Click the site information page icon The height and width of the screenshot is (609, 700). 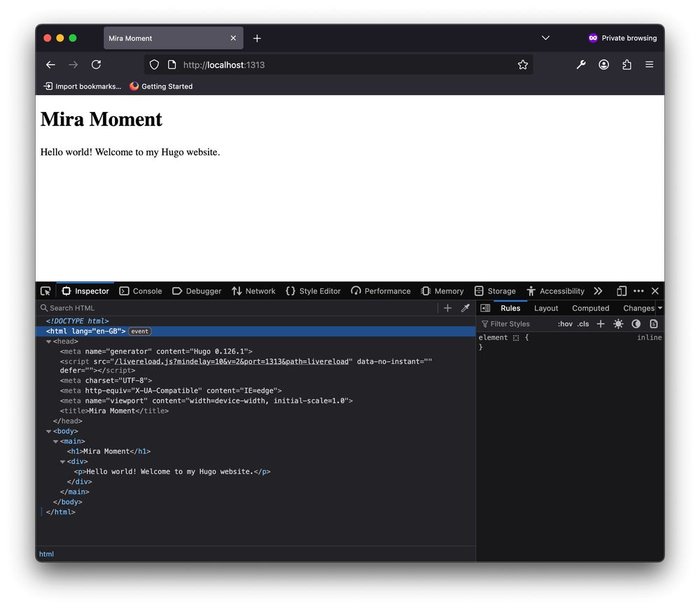[172, 64]
